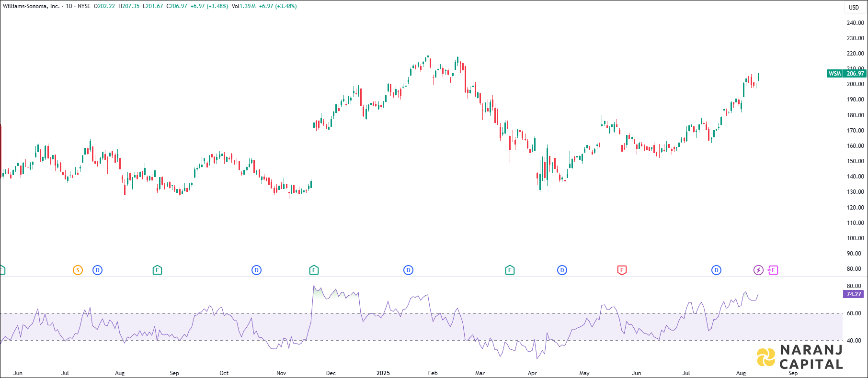Click the close value C206.97
This screenshot has width=868, height=378.
177,6
